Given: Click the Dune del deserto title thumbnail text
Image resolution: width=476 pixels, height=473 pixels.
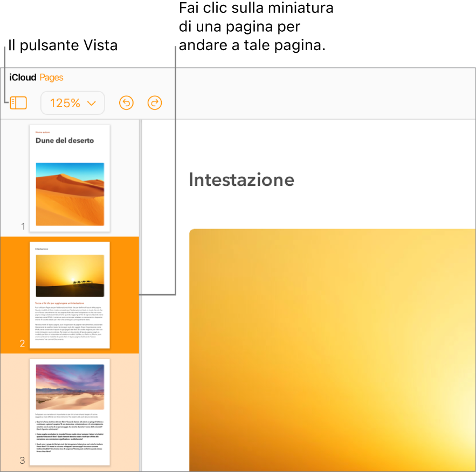Looking at the screenshot, I should [65, 141].
